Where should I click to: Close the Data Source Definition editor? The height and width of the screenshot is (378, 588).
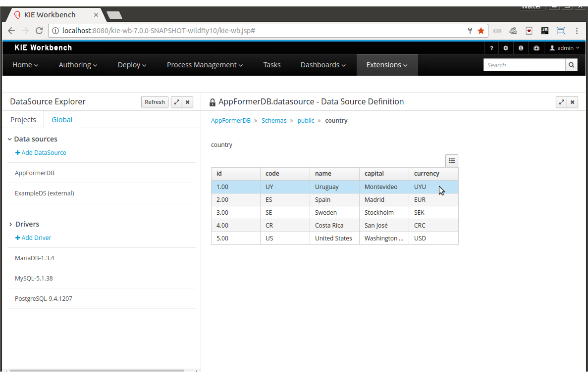click(x=572, y=102)
